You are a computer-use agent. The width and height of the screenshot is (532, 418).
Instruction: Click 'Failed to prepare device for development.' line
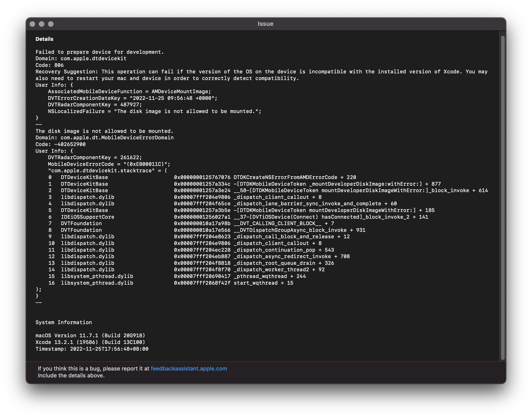[x=100, y=52]
